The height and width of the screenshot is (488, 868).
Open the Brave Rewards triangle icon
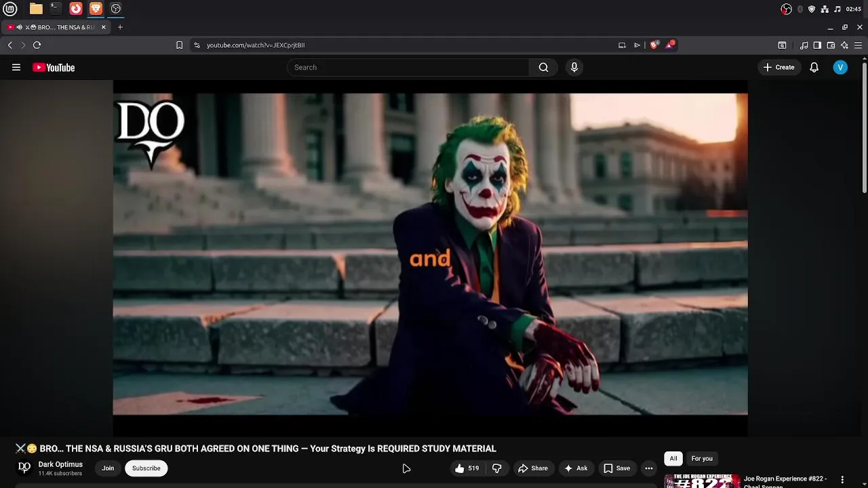[670, 45]
